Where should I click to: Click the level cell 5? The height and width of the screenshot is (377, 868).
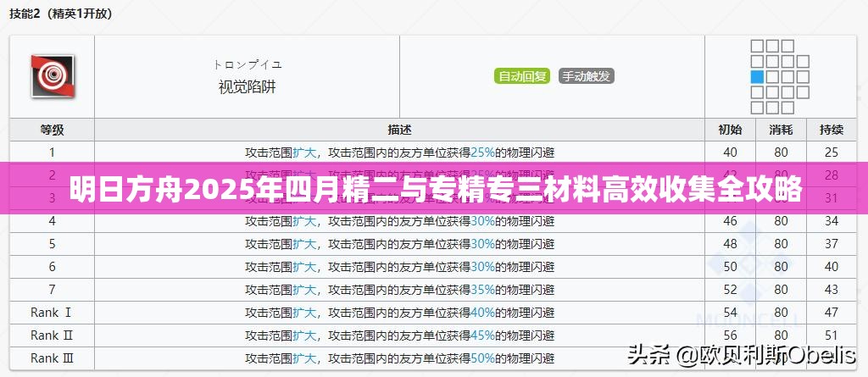pyautogui.click(x=52, y=244)
